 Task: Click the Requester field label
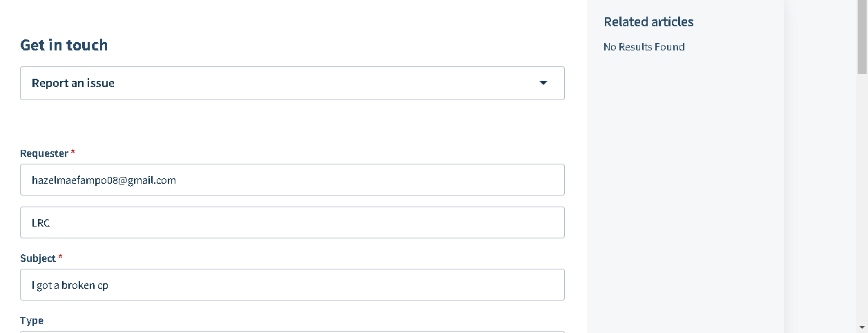[x=44, y=153]
